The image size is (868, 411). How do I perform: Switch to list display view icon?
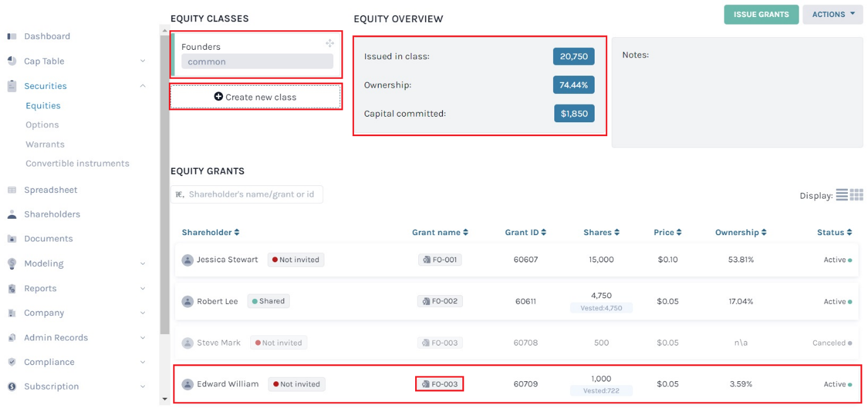pyautogui.click(x=842, y=195)
